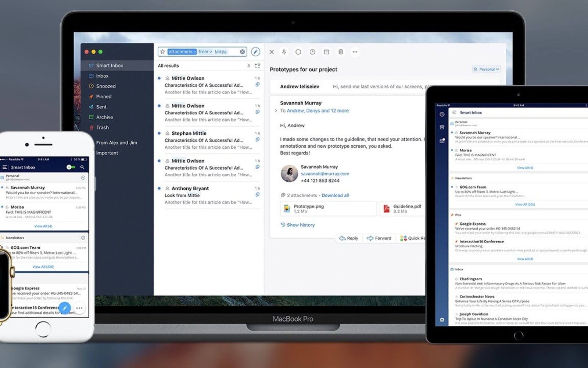This screenshot has height=368, width=588.
Task: Click the star icon in the Mac search field
Action: click(162, 52)
